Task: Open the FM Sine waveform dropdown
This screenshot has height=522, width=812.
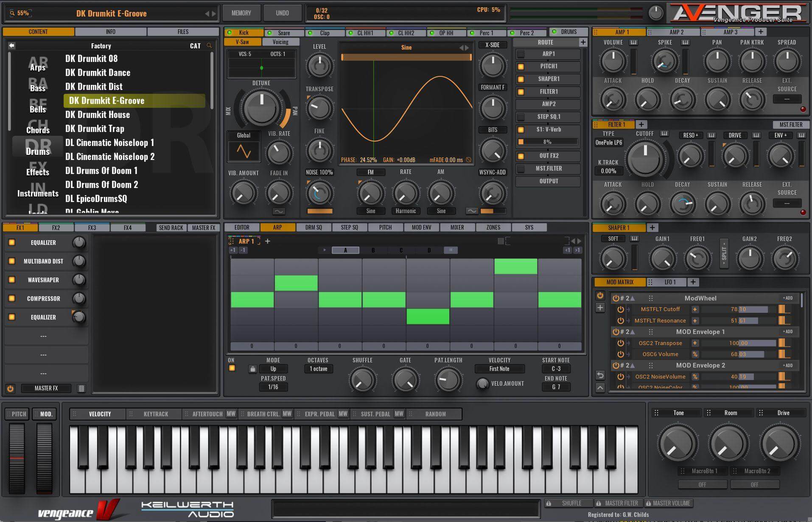Action: pyautogui.click(x=371, y=211)
